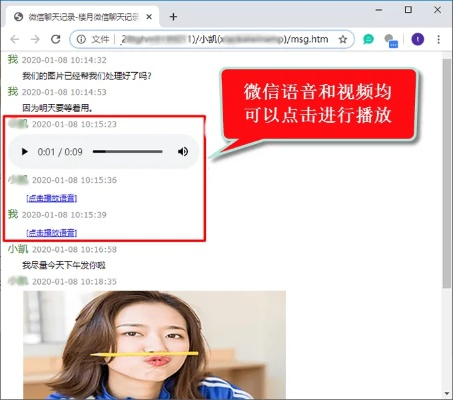Click the scrollbar down arrow
The width and height of the screenshot is (453, 400).
click(x=447, y=394)
